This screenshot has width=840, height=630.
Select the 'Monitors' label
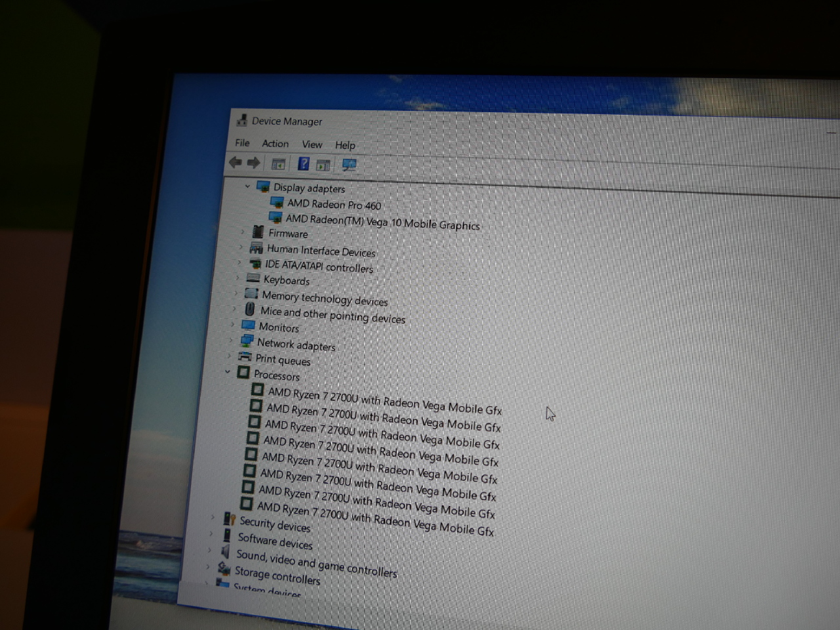click(x=279, y=327)
